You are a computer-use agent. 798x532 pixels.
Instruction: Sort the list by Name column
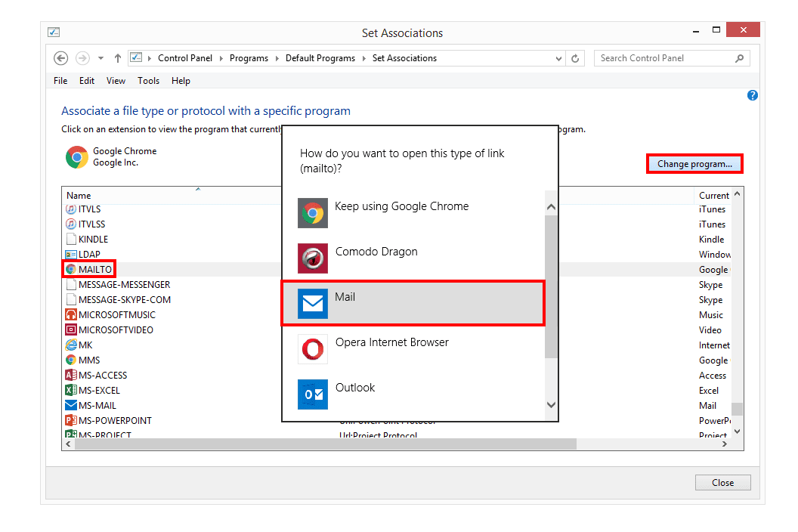(x=79, y=196)
